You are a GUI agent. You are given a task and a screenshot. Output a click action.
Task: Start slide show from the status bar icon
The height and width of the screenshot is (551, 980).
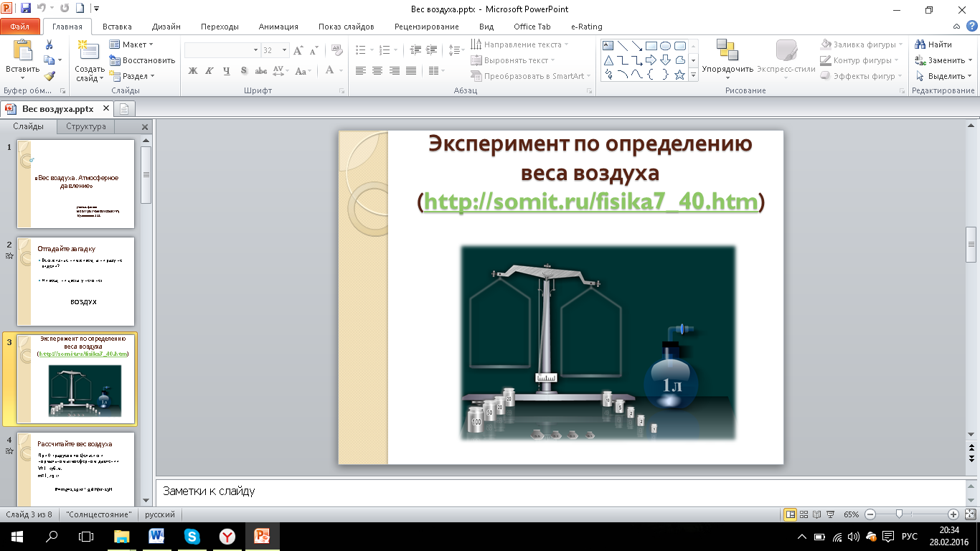[x=830, y=514]
